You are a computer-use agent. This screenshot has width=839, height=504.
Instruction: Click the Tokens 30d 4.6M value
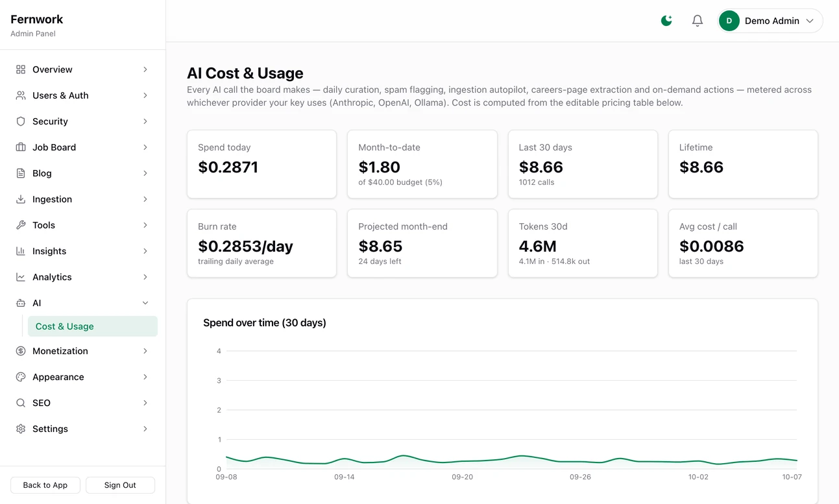538,246
